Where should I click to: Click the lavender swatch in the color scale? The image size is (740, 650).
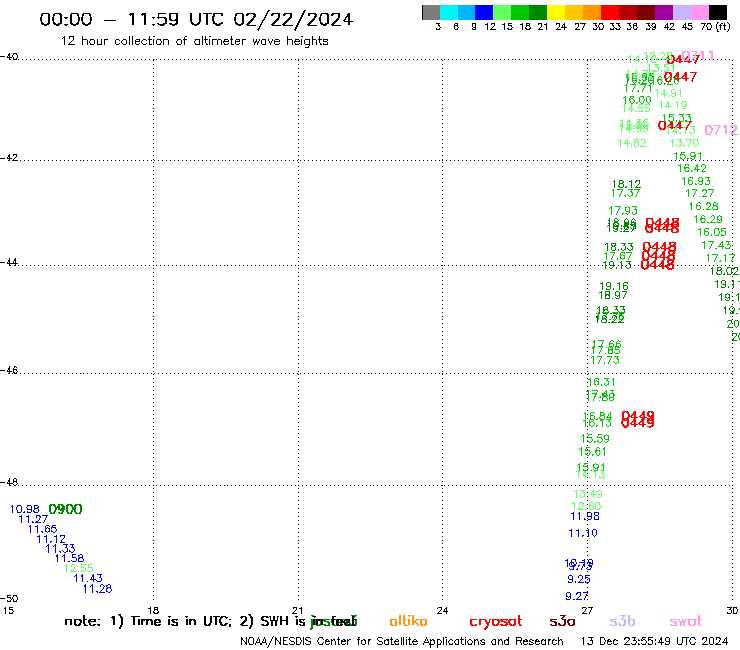tap(681, 12)
